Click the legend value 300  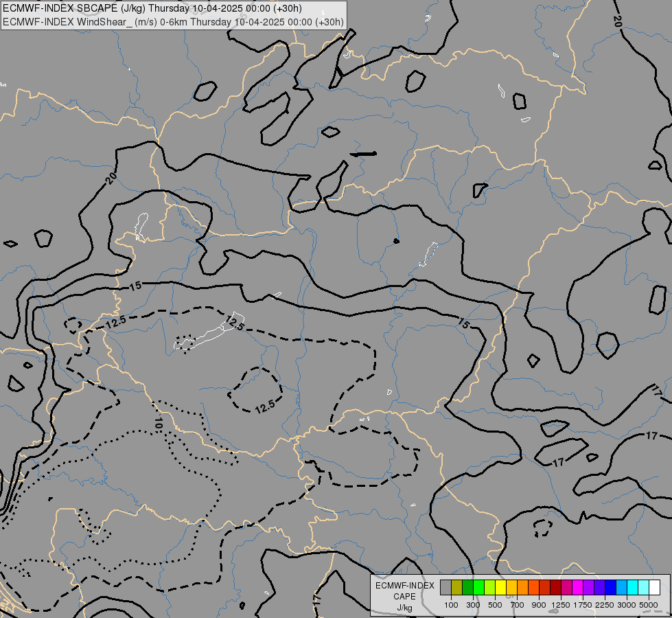click(473, 605)
